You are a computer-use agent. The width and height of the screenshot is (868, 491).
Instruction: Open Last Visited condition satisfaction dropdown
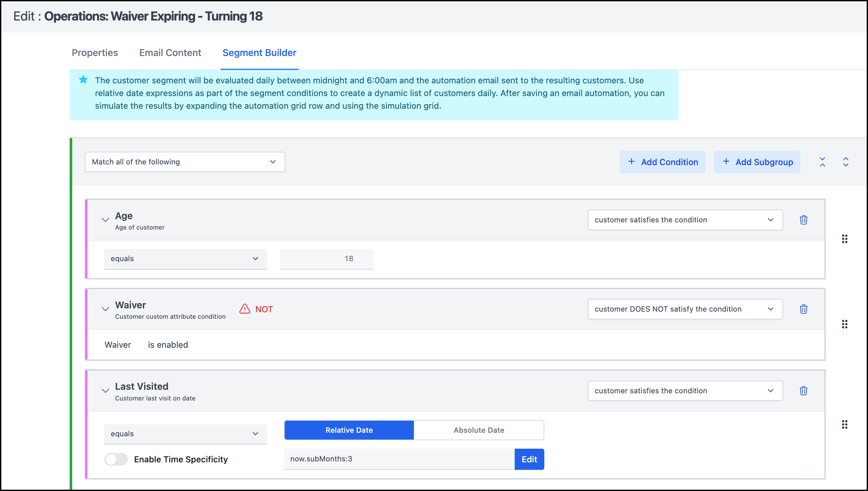point(685,390)
